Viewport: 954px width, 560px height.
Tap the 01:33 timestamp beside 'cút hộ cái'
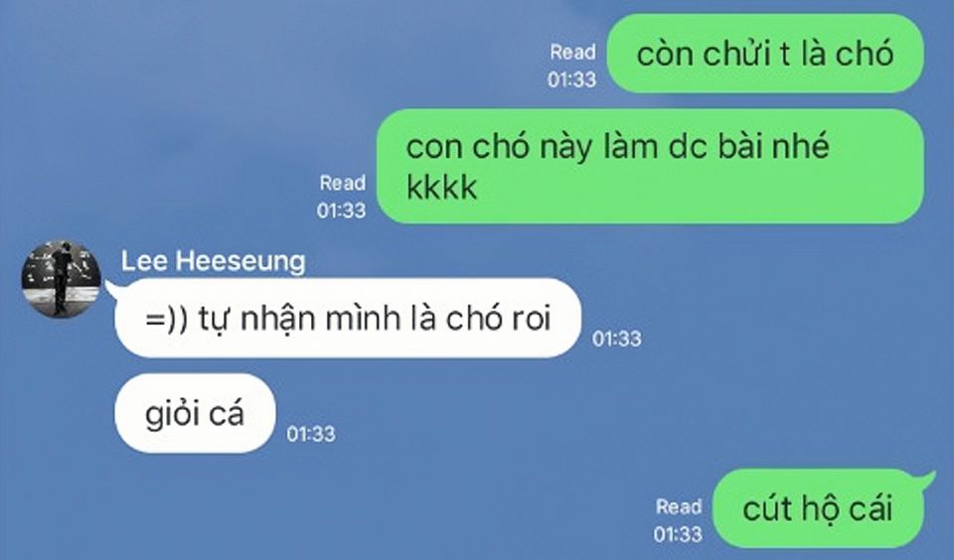(678, 534)
